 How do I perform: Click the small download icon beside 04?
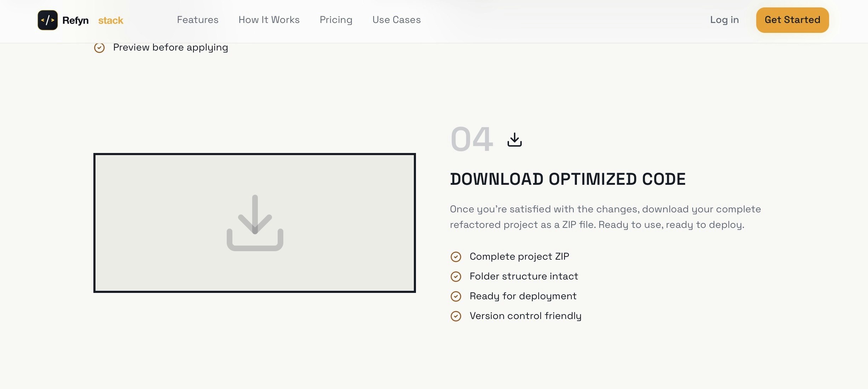(514, 140)
